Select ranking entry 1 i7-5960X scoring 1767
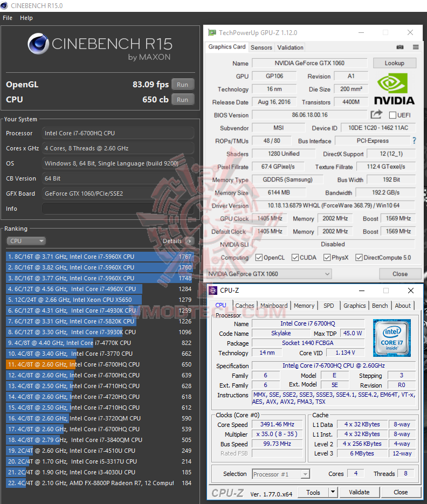427x504 pixels. 99,257
